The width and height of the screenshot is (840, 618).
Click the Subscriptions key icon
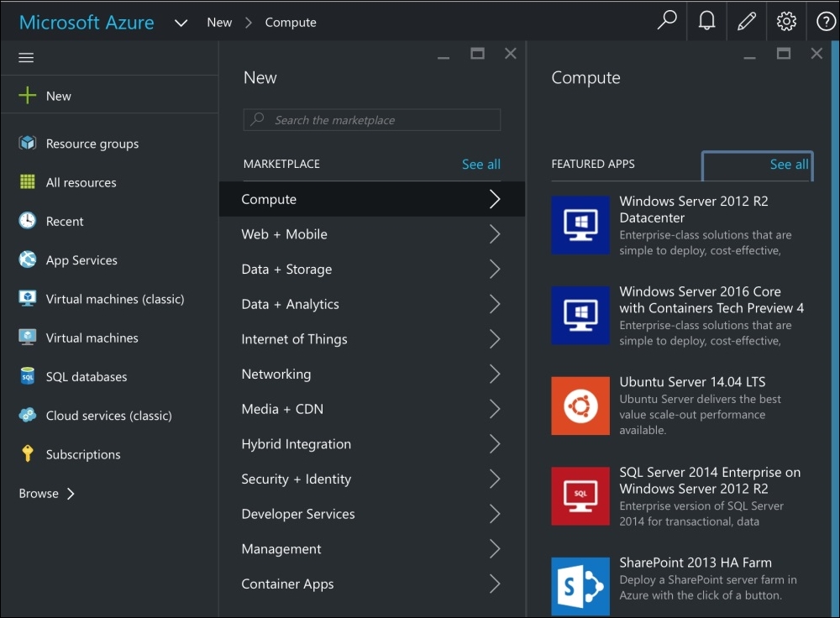(x=28, y=453)
